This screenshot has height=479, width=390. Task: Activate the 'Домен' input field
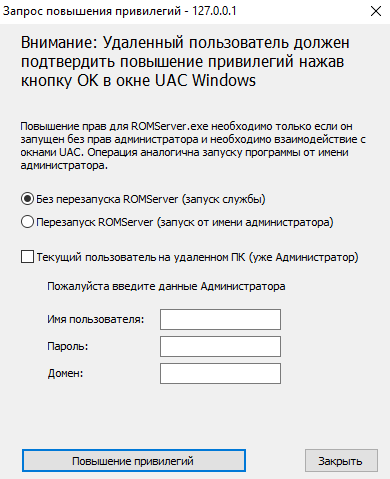pyautogui.click(x=220, y=373)
